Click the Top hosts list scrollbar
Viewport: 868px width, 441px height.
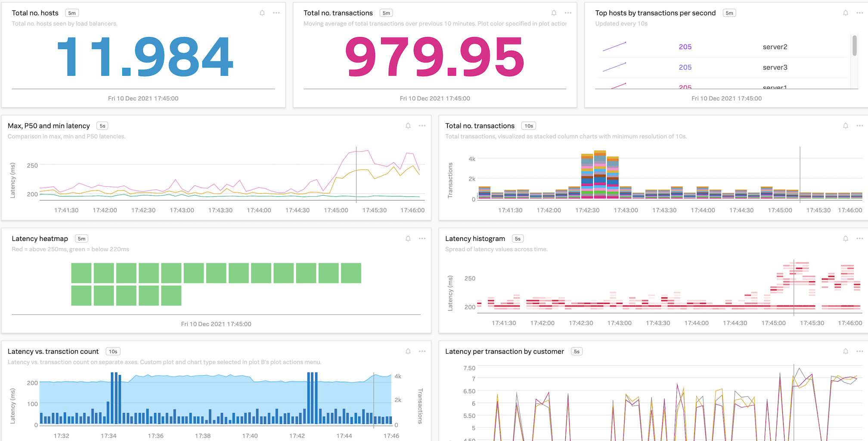[x=854, y=46]
